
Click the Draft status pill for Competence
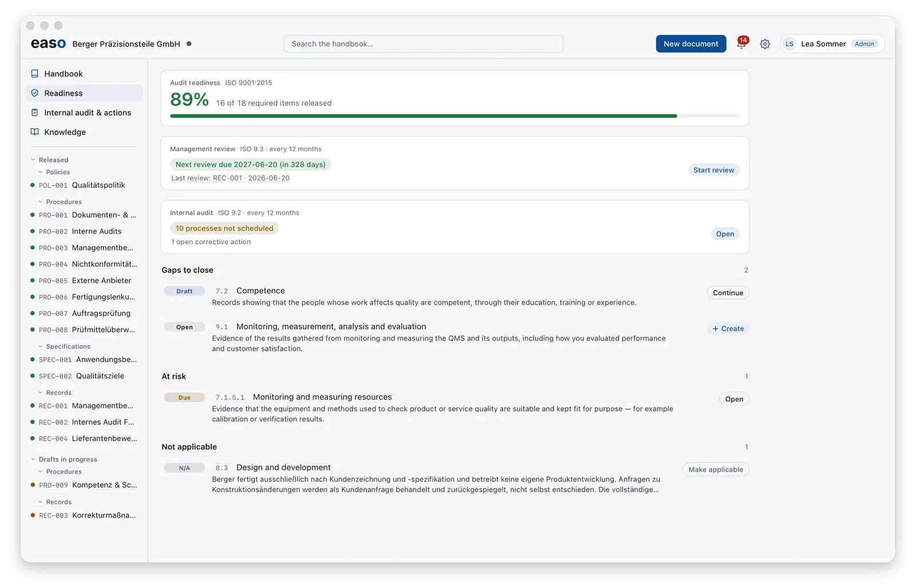coord(184,291)
